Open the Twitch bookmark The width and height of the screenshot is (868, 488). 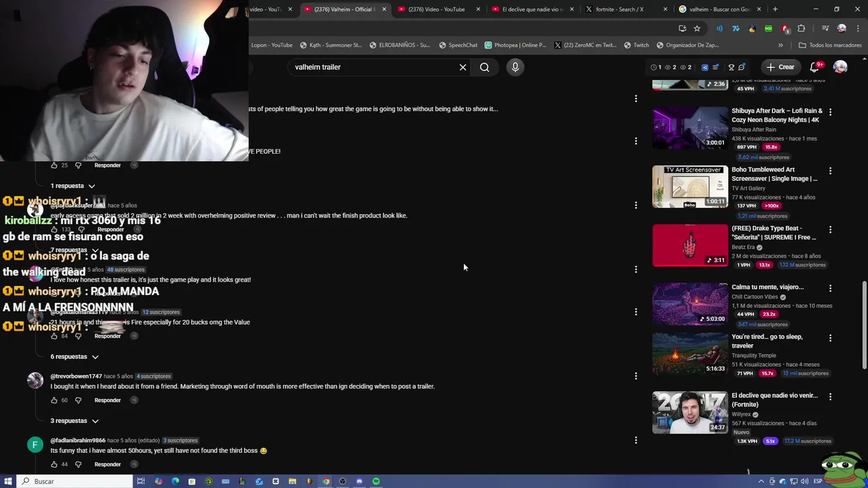pyautogui.click(x=636, y=45)
